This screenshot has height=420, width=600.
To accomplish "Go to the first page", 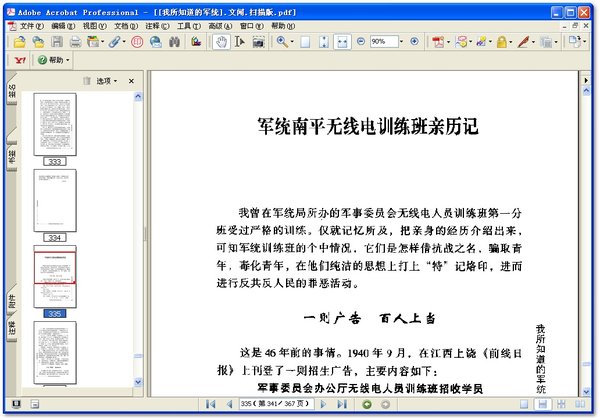I will 210,404.
